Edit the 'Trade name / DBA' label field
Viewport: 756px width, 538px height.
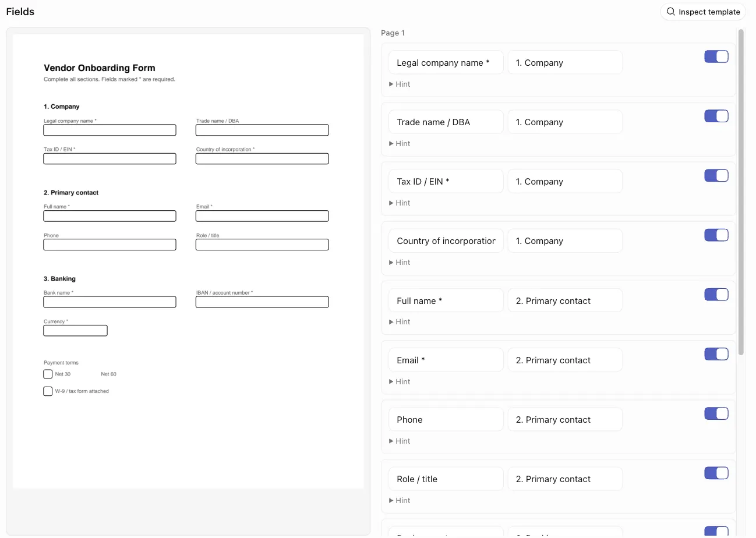(446, 122)
